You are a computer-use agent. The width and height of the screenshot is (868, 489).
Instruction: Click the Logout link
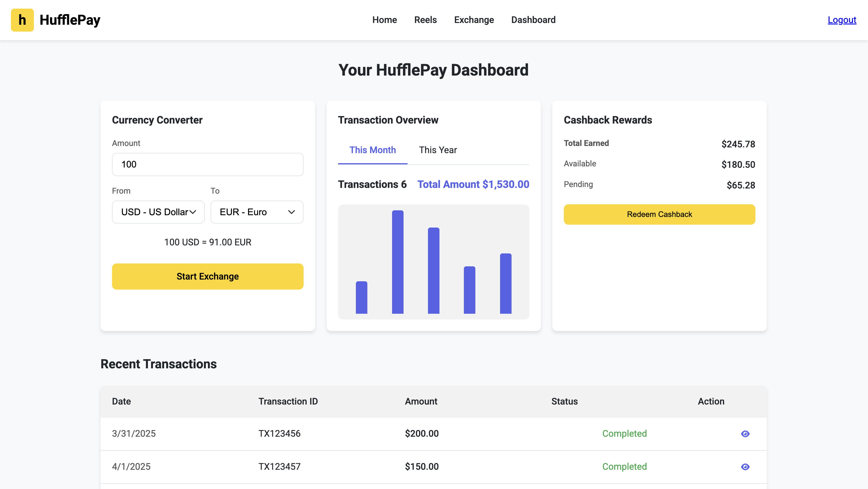tap(842, 20)
